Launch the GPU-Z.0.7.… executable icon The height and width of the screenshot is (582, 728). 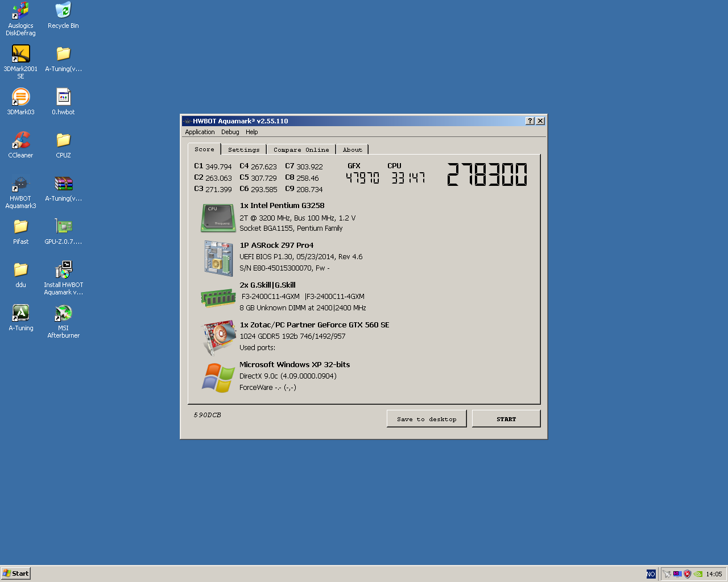pos(63,231)
